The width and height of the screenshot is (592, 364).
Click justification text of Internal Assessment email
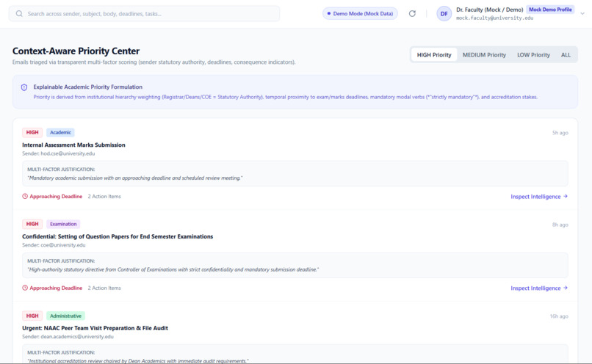pyautogui.click(x=135, y=178)
